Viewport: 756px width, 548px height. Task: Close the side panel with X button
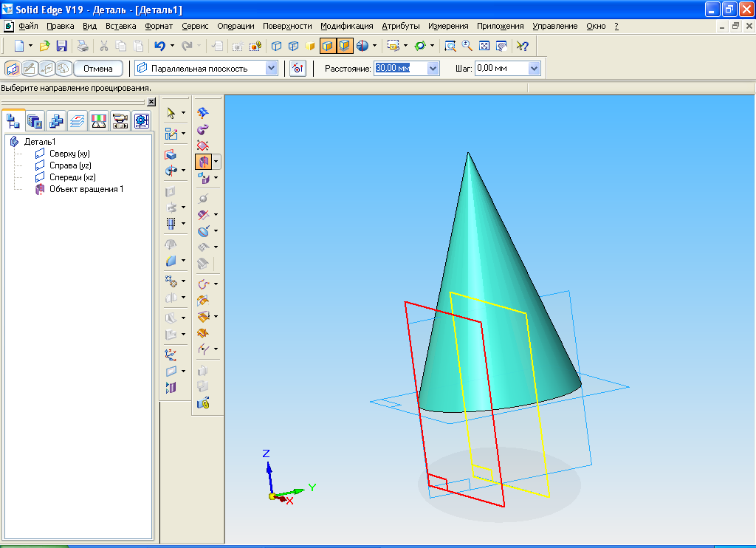tap(151, 102)
